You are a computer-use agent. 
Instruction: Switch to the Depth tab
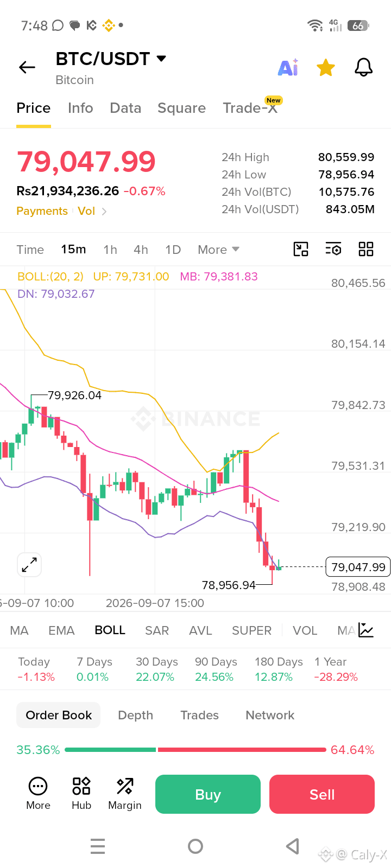tap(136, 715)
